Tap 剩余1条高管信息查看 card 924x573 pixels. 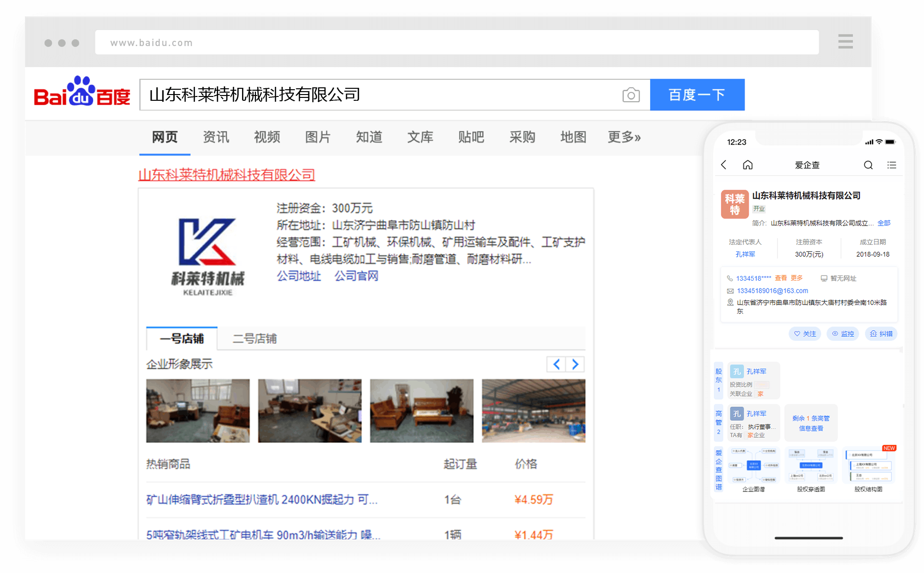click(811, 423)
